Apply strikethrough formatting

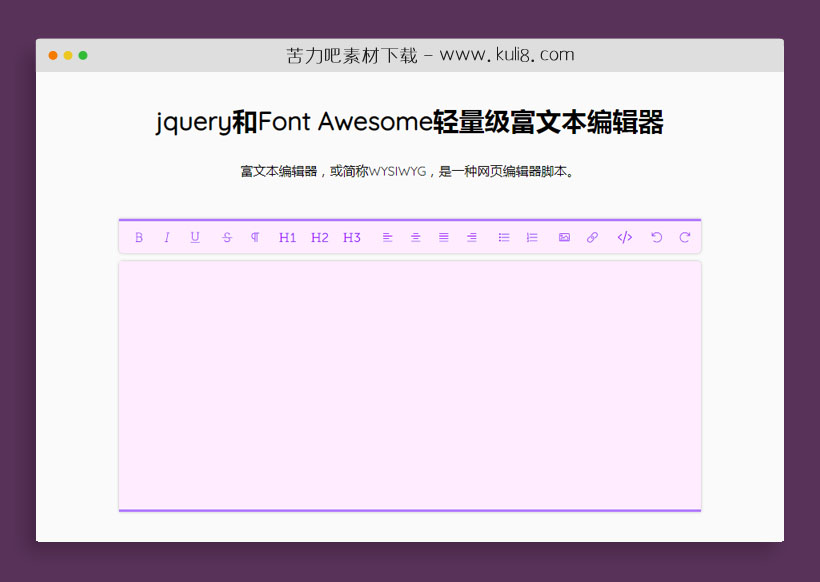click(227, 237)
